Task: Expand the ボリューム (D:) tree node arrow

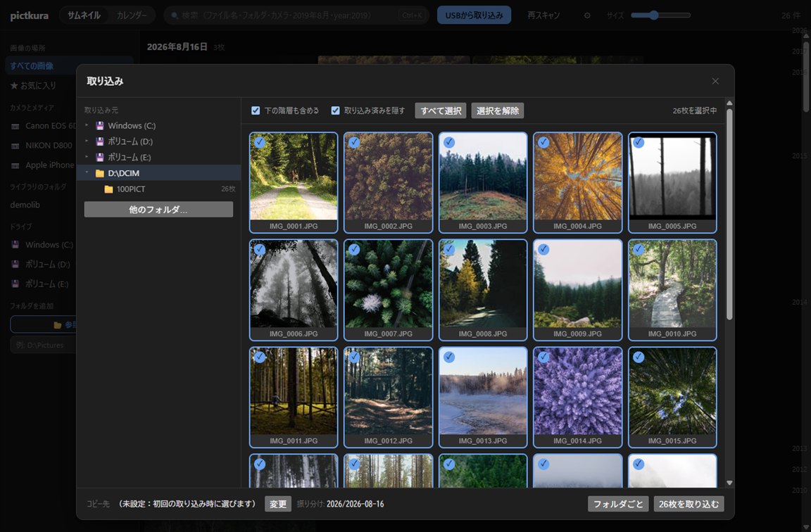Action: click(87, 141)
